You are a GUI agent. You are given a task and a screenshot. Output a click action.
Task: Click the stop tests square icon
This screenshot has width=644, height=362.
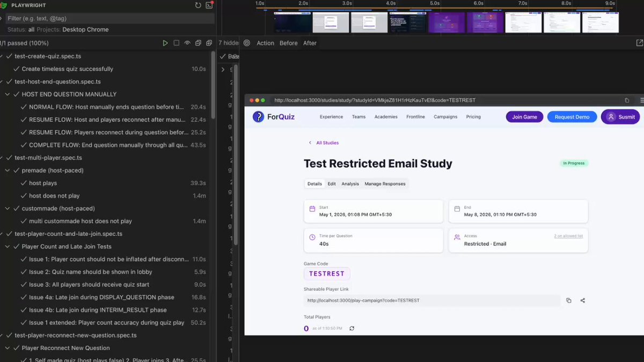click(176, 43)
